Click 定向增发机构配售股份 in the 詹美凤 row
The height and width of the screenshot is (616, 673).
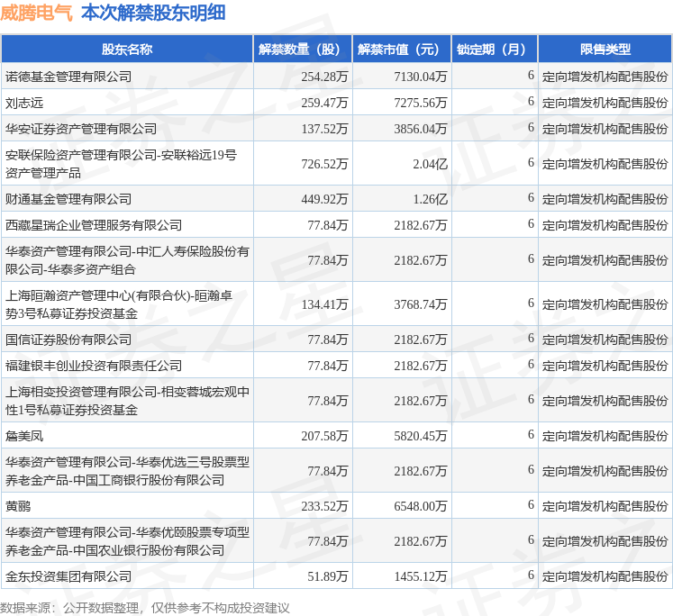tap(605, 437)
